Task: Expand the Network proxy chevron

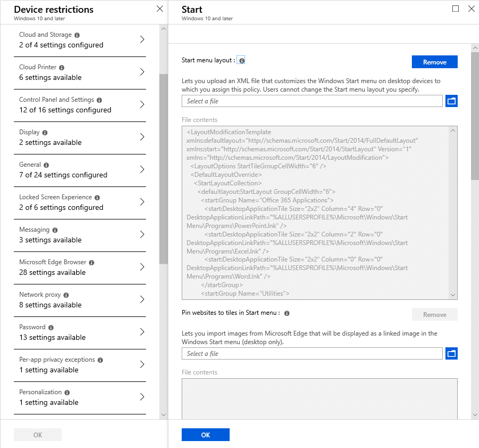Action: 142,299
